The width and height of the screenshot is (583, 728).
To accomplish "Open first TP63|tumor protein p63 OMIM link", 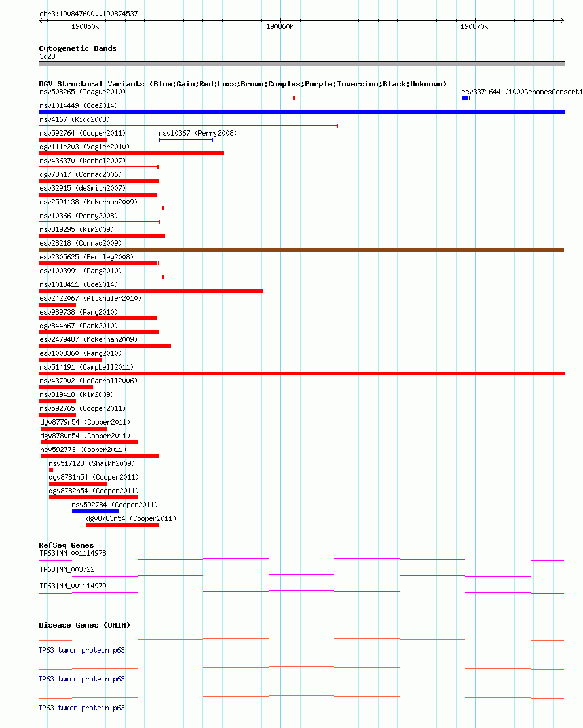I will 82,650.
